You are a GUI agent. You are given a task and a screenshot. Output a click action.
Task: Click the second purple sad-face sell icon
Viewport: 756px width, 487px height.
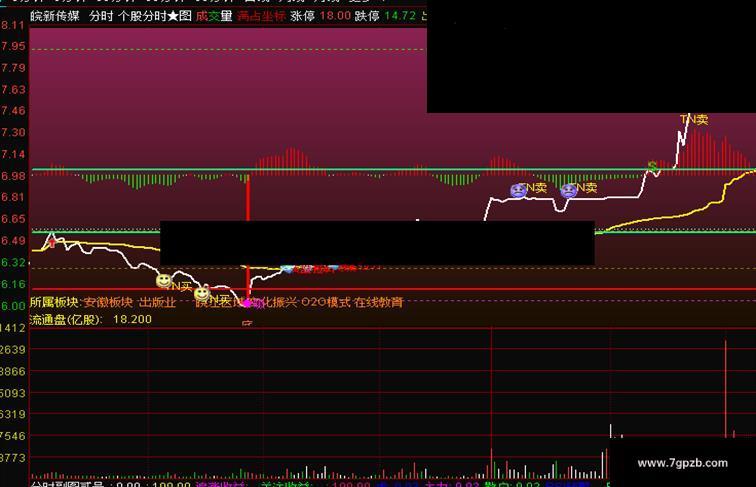pyautogui.click(x=569, y=190)
